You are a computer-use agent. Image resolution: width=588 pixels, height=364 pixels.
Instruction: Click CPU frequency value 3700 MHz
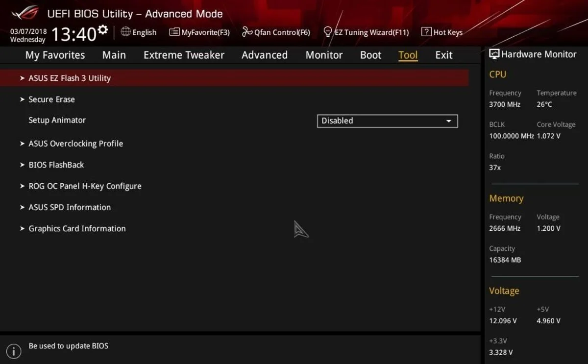click(x=505, y=104)
